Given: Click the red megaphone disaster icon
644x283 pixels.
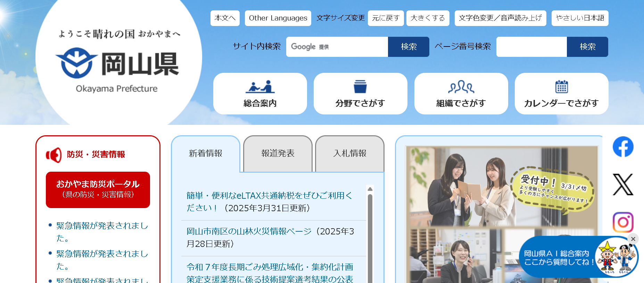Looking at the screenshot, I should click(54, 155).
